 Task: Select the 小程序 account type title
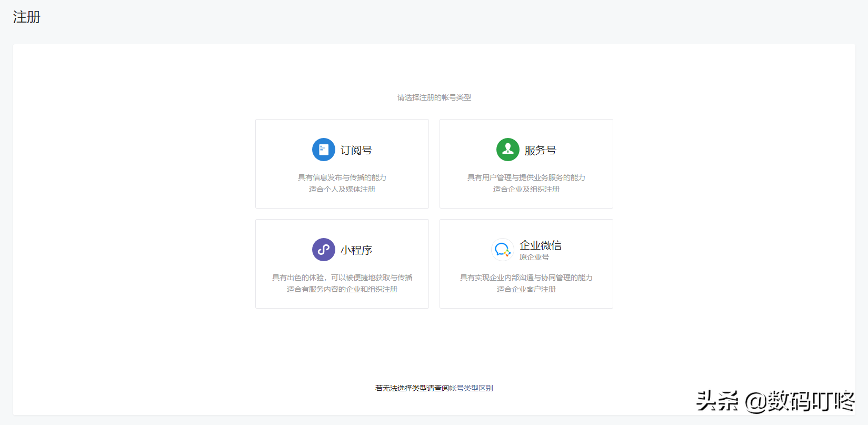pos(356,250)
